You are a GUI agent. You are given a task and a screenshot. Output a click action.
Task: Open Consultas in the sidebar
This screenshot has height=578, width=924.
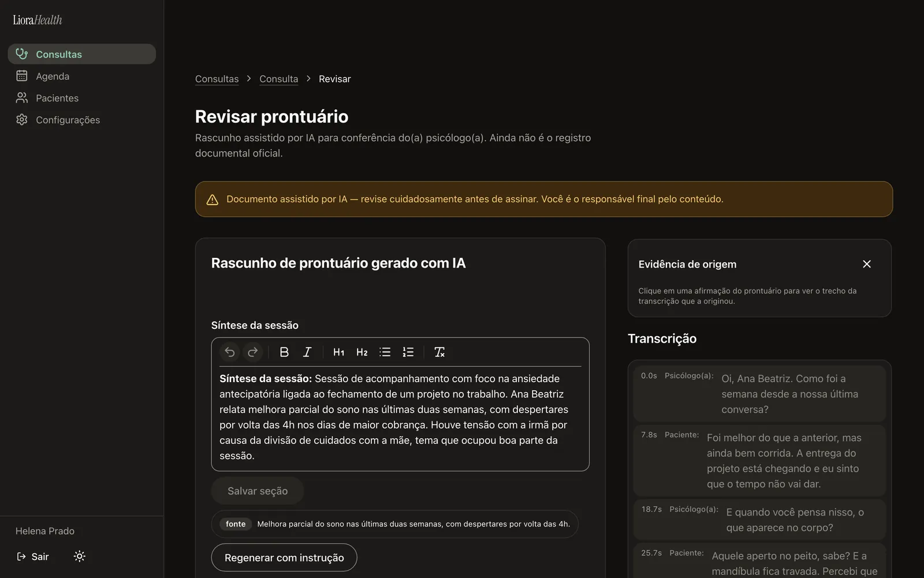(82, 54)
